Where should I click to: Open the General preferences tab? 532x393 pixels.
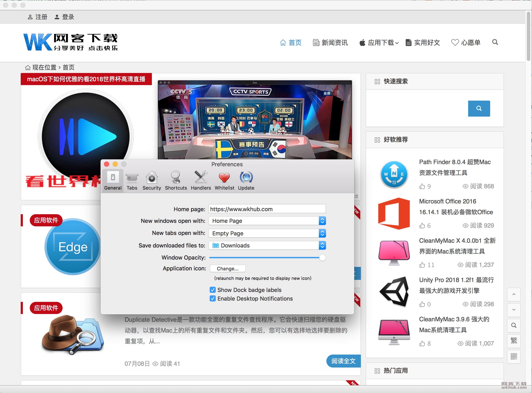pyautogui.click(x=113, y=180)
